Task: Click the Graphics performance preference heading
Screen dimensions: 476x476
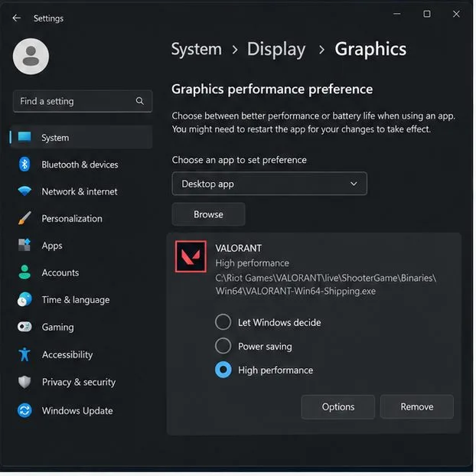Action: point(272,90)
